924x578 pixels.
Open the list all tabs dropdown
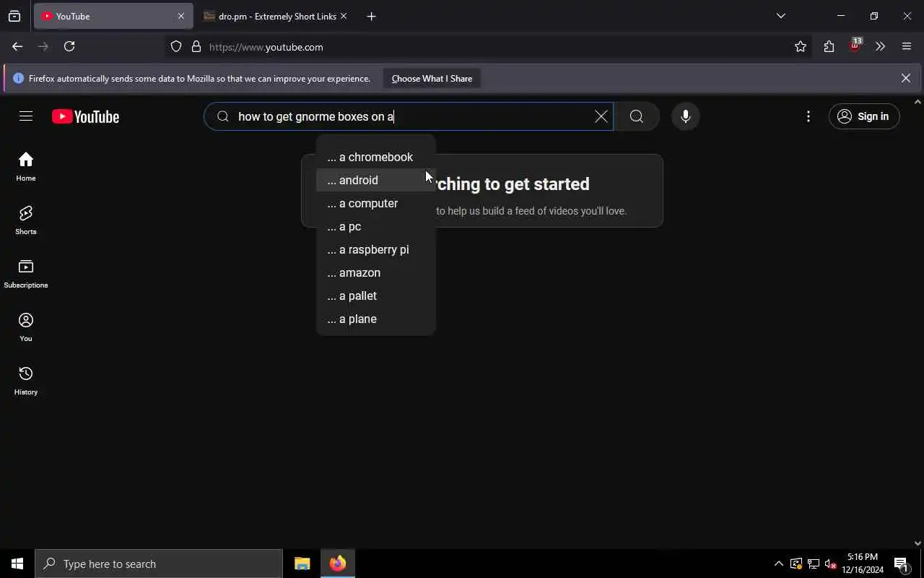[780, 16]
